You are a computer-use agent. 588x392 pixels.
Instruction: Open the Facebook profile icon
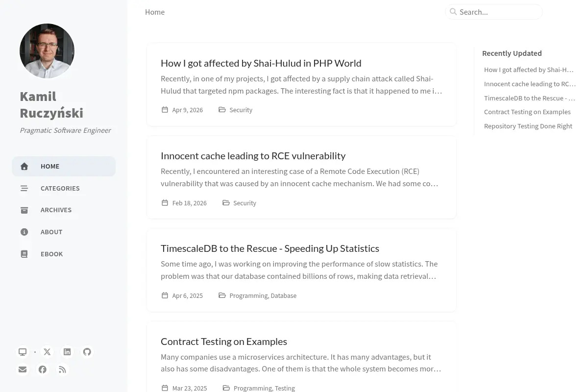point(43,369)
